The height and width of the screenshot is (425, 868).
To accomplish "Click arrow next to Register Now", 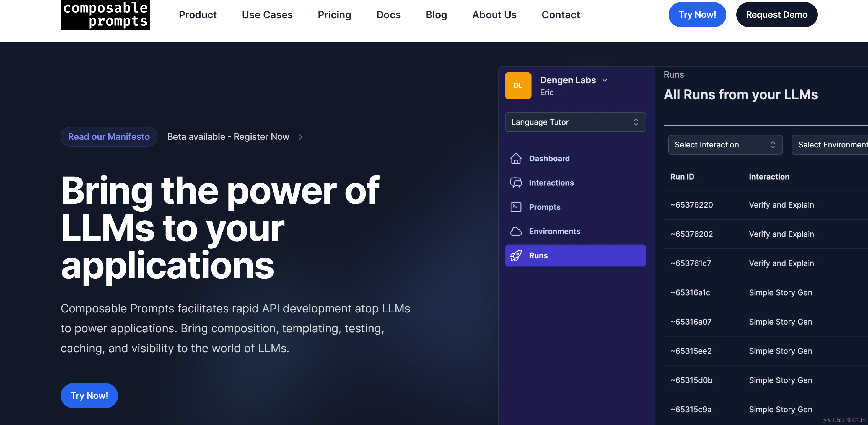I will click(x=300, y=137).
